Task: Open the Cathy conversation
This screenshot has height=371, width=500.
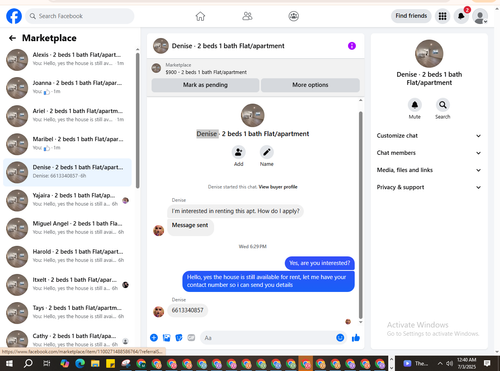Action: point(68,339)
